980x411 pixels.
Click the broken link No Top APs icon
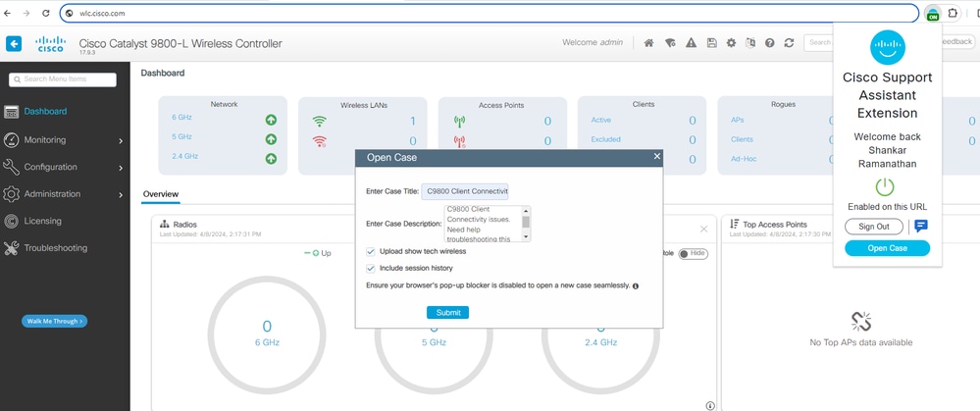pos(860,321)
